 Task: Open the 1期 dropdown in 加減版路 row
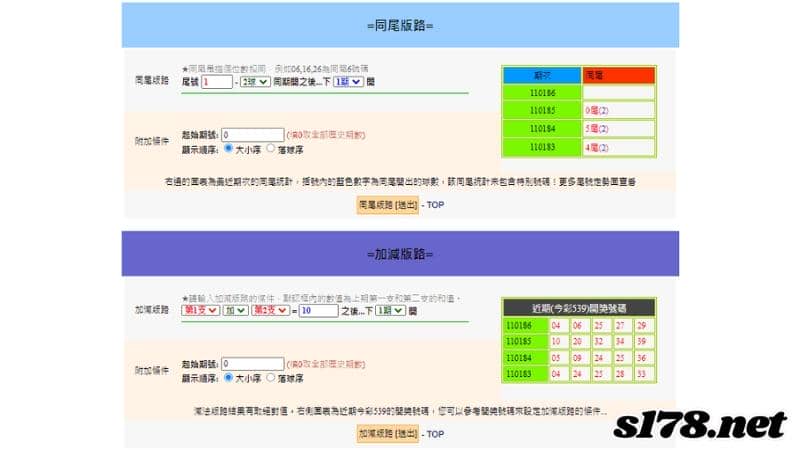[x=390, y=310]
